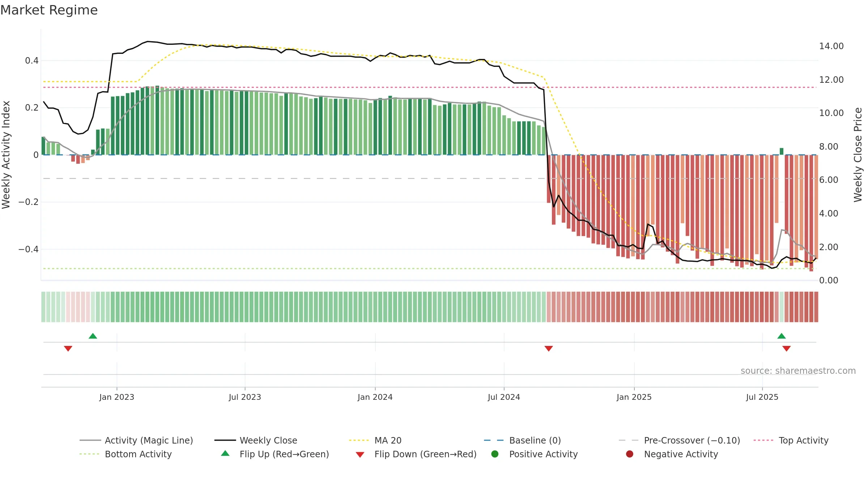Click the green Flip Up marker after Jul 2025
The image size is (868, 488).
point(782,336)
